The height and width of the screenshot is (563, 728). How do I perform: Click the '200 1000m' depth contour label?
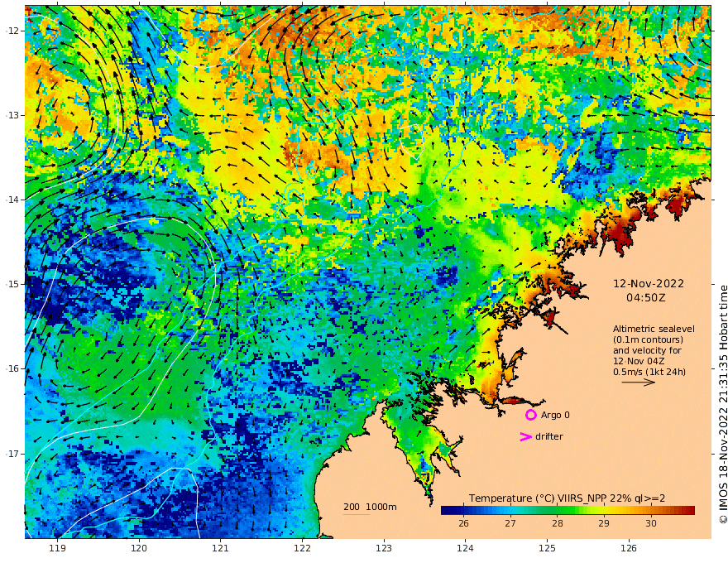pos(370,507)
